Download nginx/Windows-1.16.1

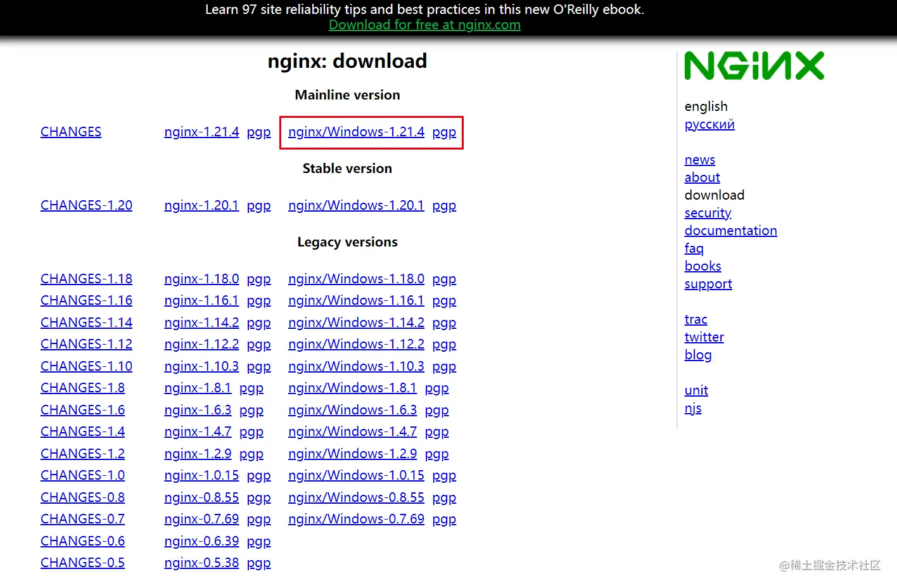pyautogui.click(x=356, y=300)
